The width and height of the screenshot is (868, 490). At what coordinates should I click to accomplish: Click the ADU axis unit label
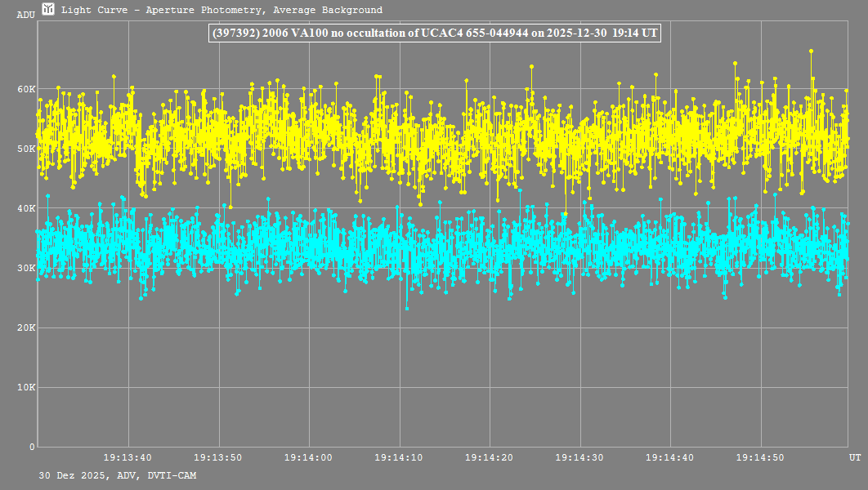[x=25, y=15]
